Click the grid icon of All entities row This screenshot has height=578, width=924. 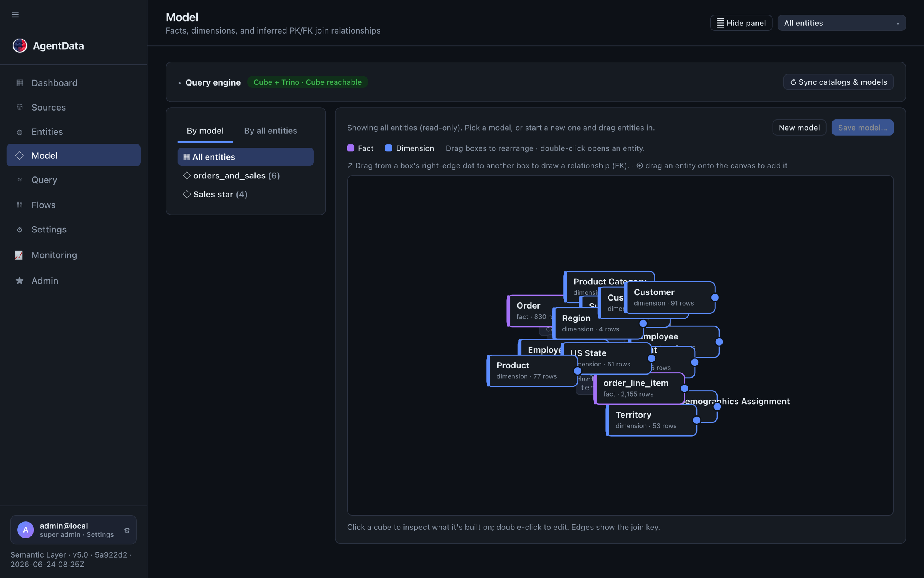[186, 157]
